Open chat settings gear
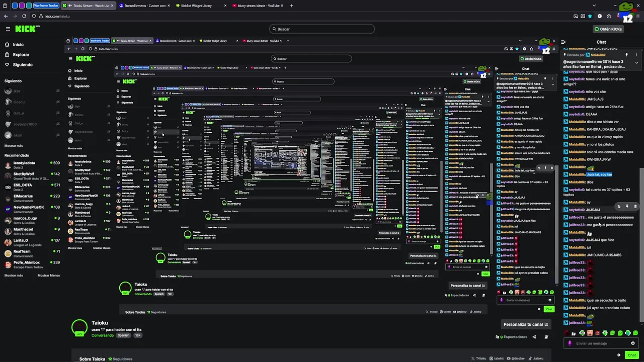Viewport: 644px width, 362px height. click(619, 355)
